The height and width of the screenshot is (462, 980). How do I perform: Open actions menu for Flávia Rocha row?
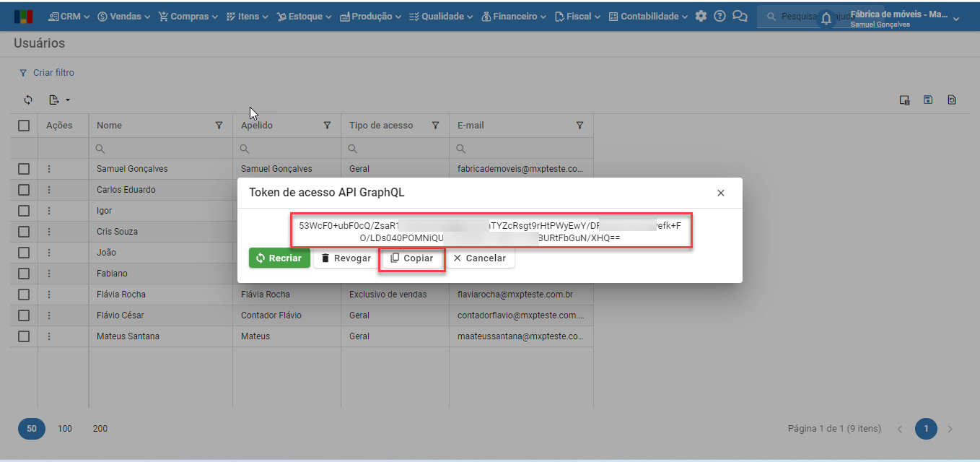[49, 295]
